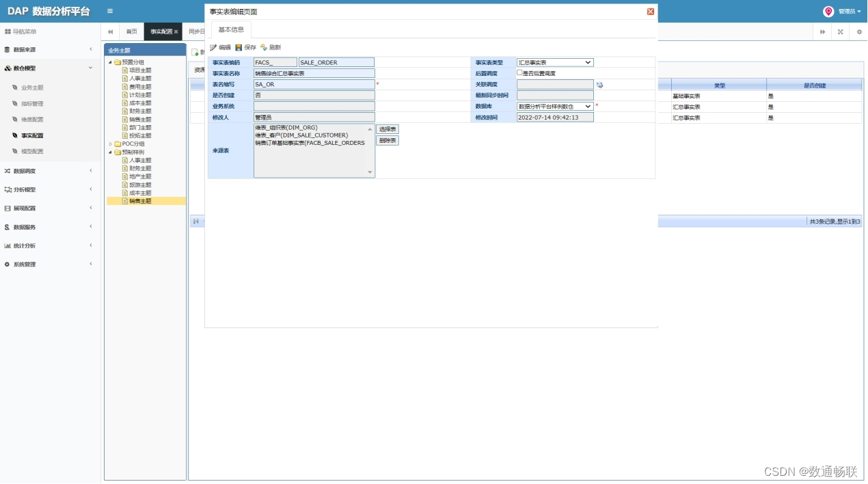868x484 pixels.
Task: Click the 预制样例 folder icon in tree
Action: pyautogui.click(x=118, y=152)
